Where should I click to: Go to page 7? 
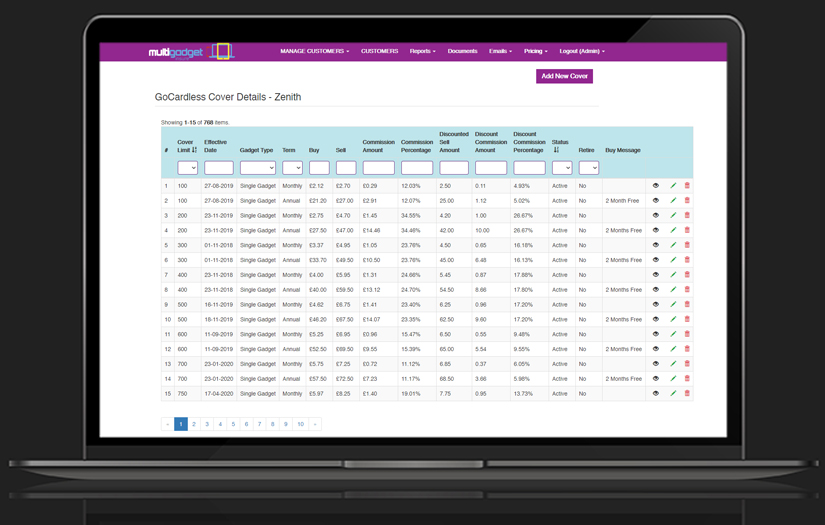click(x=259, y=424)
